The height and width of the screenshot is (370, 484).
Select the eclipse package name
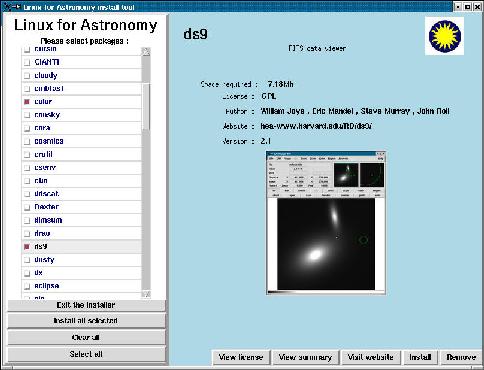[47, 286]
